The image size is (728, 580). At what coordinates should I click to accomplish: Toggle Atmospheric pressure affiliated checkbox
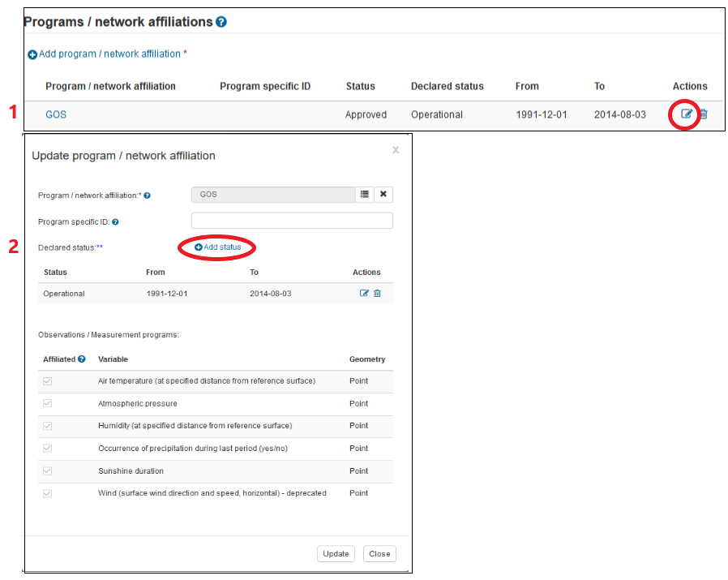point(47,403)
